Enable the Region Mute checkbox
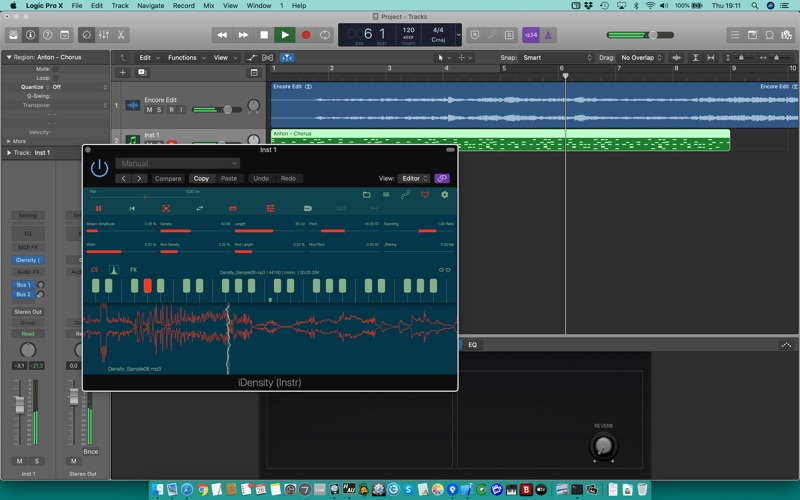This screenshot has height=500, width=800. tap(56, 69)
